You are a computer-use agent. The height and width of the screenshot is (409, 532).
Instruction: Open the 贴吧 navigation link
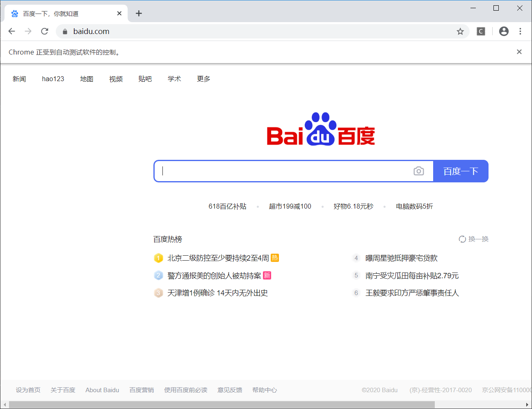[x=145, y=79]
